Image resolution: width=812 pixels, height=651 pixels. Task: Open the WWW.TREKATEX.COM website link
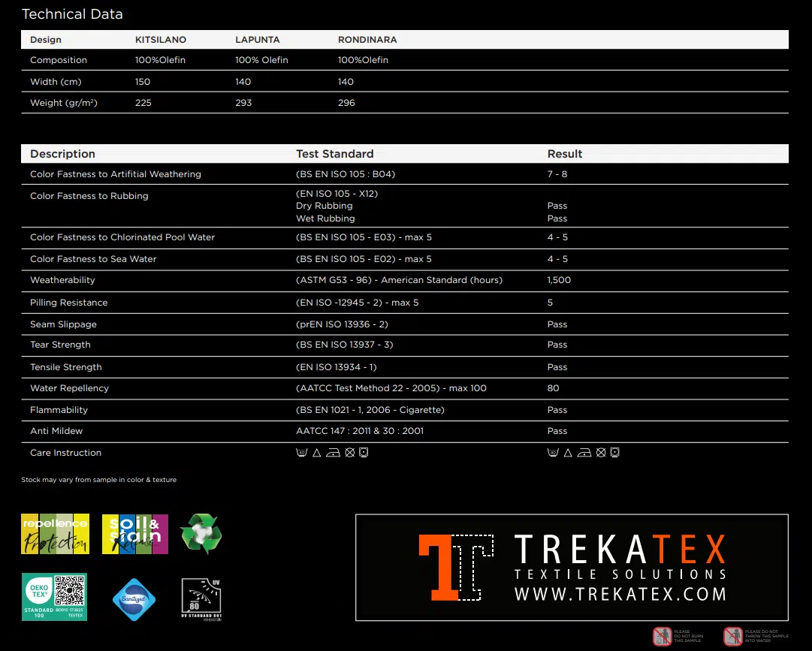(620, 594)
